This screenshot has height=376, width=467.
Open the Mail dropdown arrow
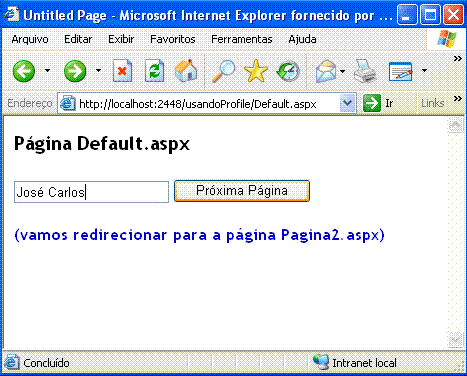click(x=342, y=71)
